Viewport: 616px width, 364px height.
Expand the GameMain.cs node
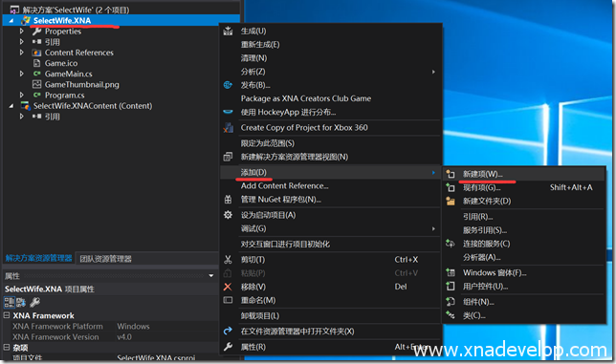[22, 74]
